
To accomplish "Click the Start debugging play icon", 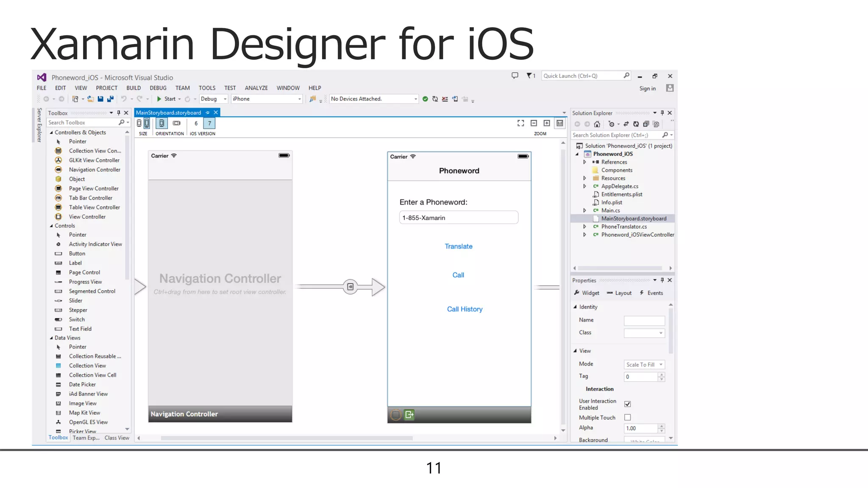I will tap(159, 99).
